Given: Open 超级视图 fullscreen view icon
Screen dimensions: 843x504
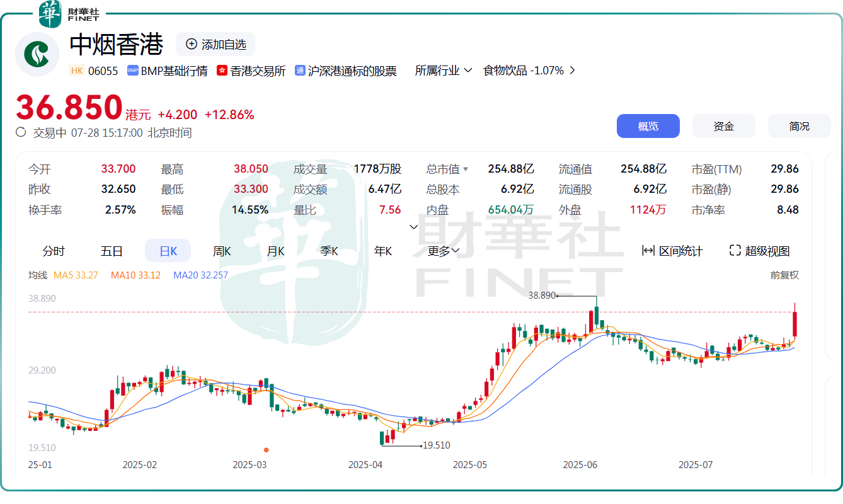Looking at the screenshot, I should click(735, 251).
